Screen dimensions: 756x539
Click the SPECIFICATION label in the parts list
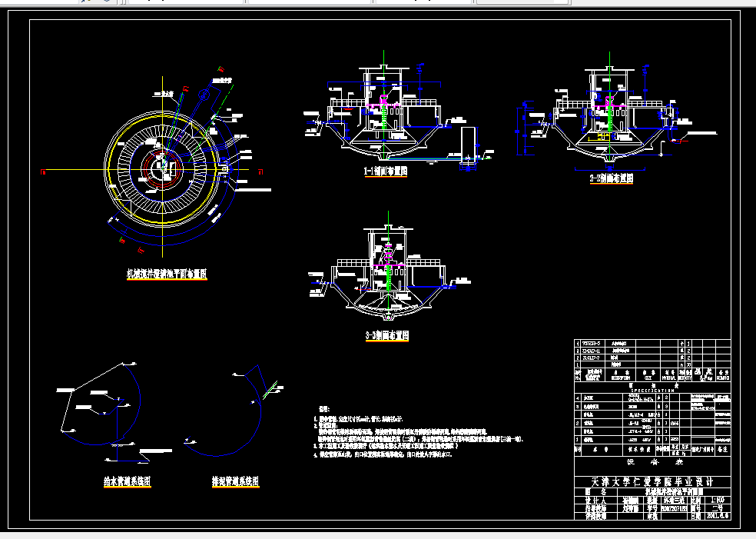click(652, 391)
